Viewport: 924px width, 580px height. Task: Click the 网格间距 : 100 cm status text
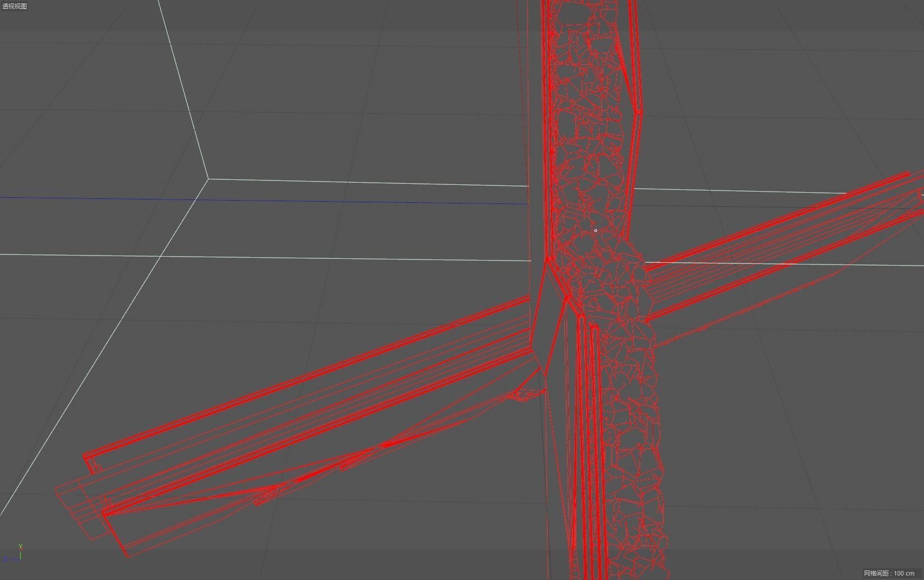(889, 573)
